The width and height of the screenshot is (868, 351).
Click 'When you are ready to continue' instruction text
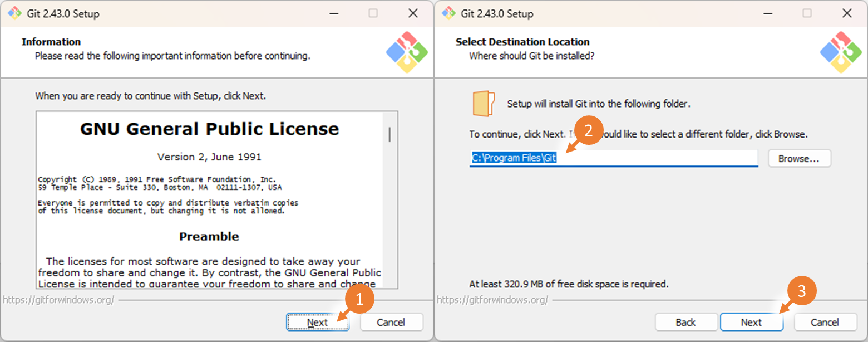click(x=150, y=96)
